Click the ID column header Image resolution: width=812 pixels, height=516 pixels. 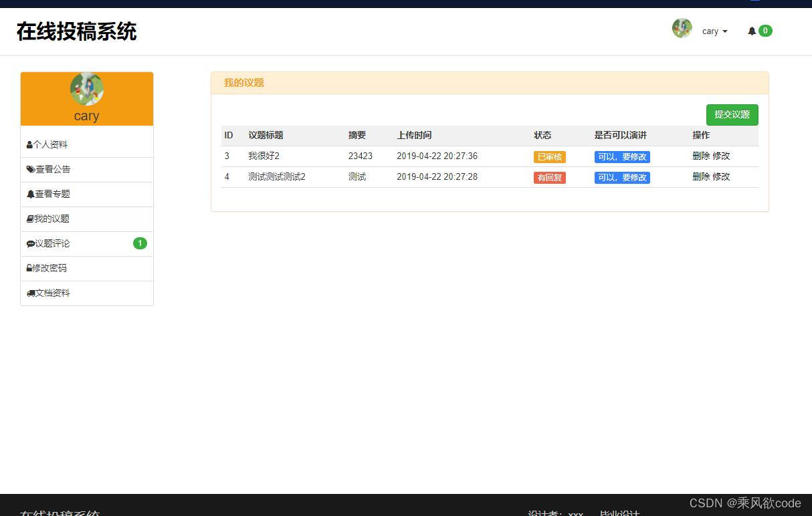point(229,135)
